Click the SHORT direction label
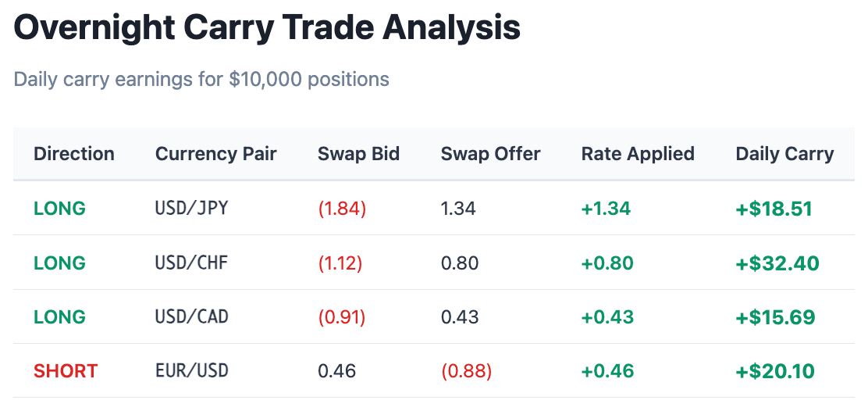The width and height of the screenshot is (868, 411). (x=66, y=371)
